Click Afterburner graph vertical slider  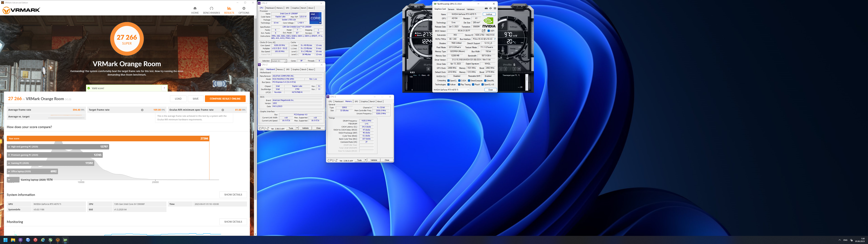[x=527, y=83]
